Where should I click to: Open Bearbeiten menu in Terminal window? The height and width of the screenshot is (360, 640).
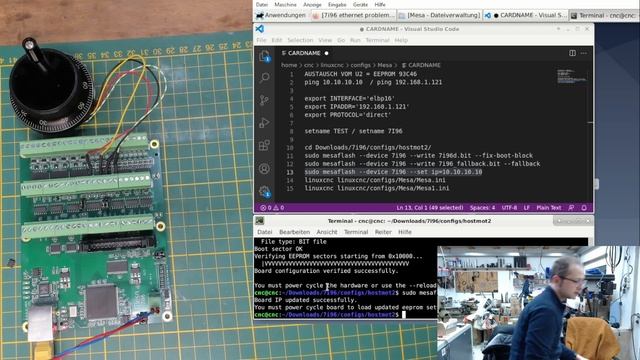tap(294, 232)
